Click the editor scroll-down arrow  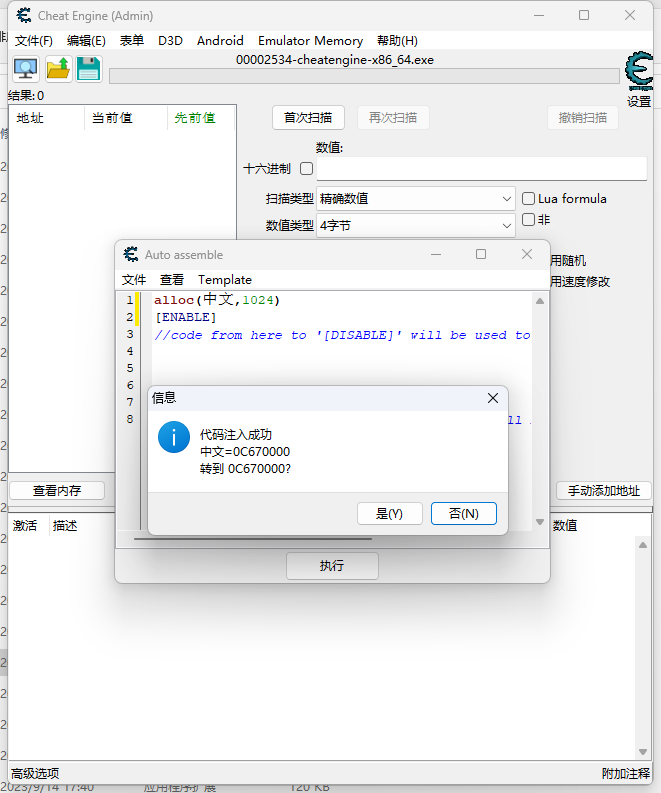540,522
